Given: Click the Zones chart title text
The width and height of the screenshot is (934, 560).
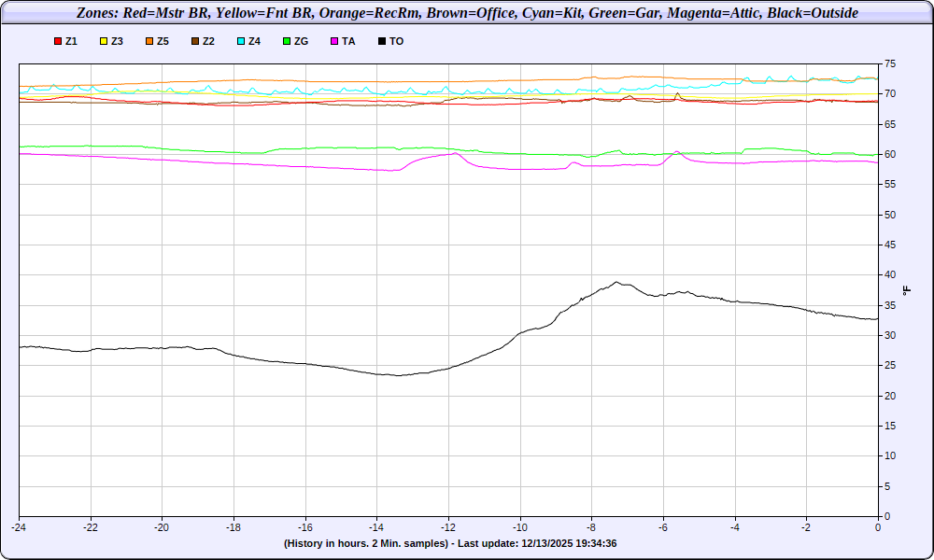Looking at the screenshot, I should [467, 14].
